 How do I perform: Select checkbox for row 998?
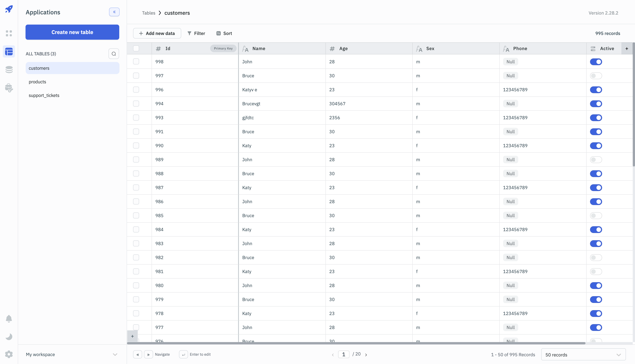point(136,61)
